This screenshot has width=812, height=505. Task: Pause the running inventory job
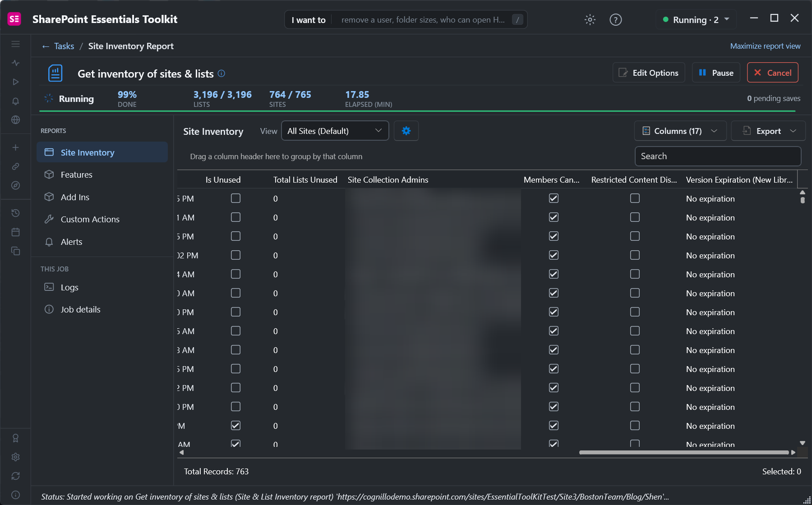pos(716,73)
